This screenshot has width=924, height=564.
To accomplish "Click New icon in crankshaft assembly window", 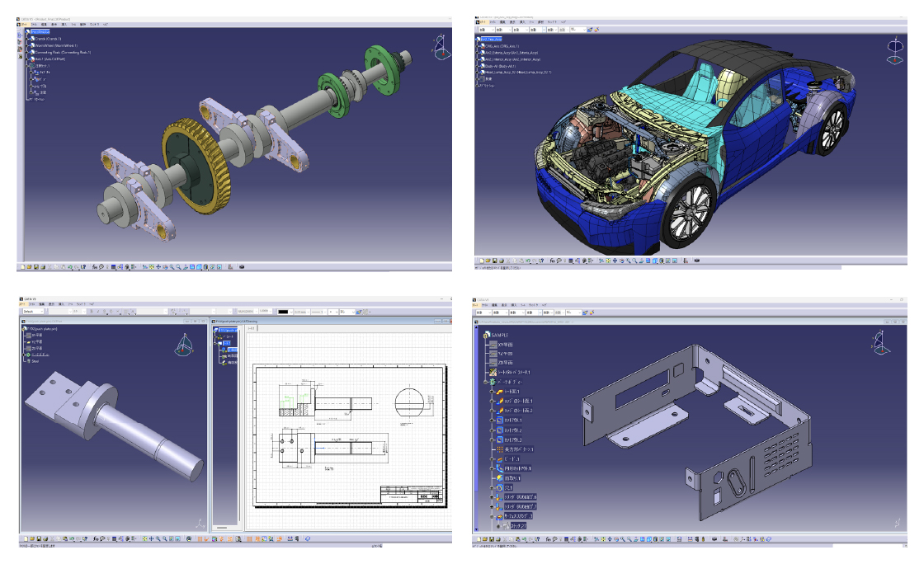I will [x=22, y=266].
